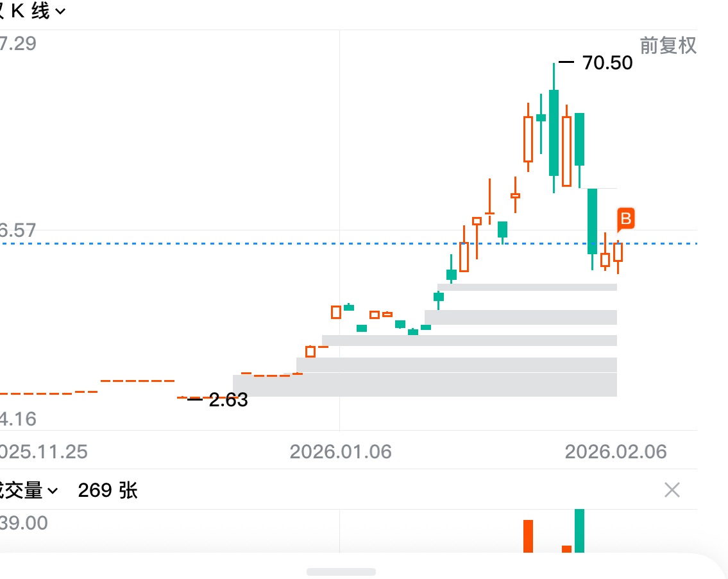The image size is (728, 579).
Task: Click the topmost grey band
Action: [527, 287]
